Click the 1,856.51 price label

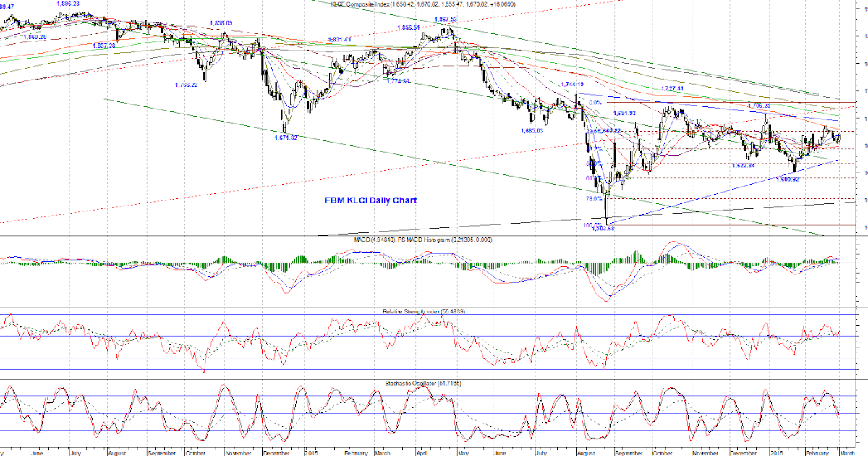pyautogui.click(x=409, y=28)
